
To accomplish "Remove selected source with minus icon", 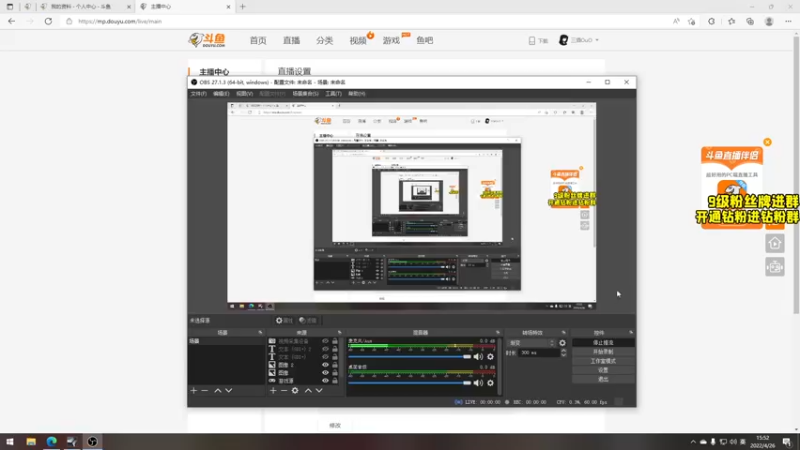I will click(284, 390).
